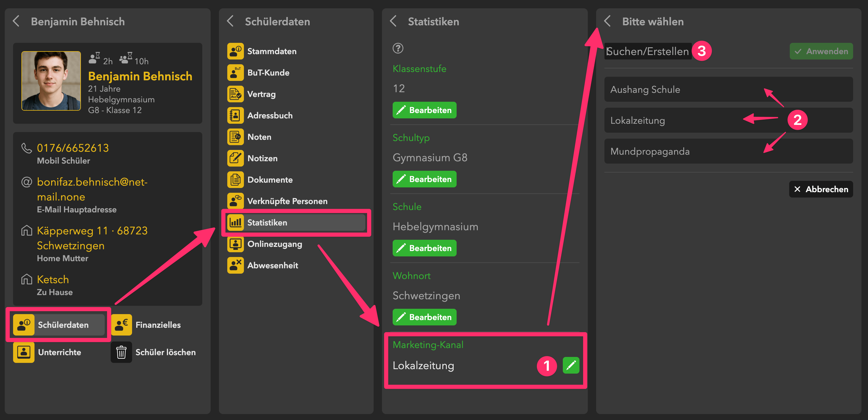Screen dimensions: 868x420
Task: Open the Stammdaten icon entry
Action: point(235,51)
